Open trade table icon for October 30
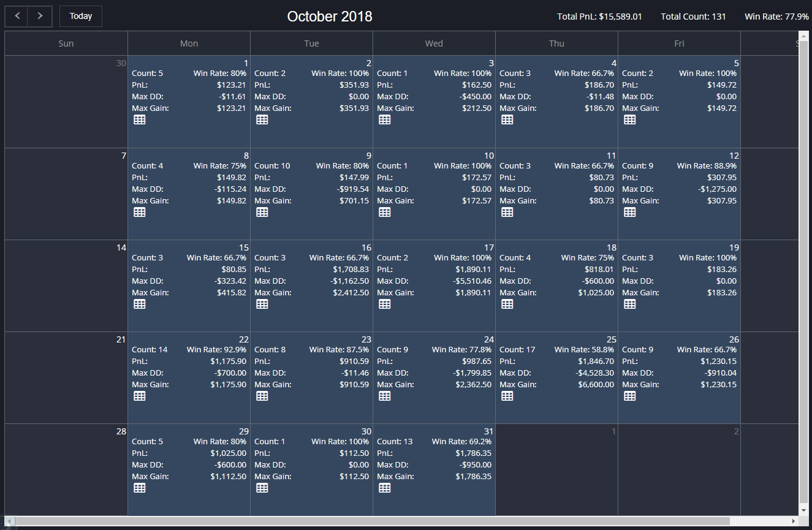Image resolution: width=812 pixels, height=530 pixels. (262, 488)
